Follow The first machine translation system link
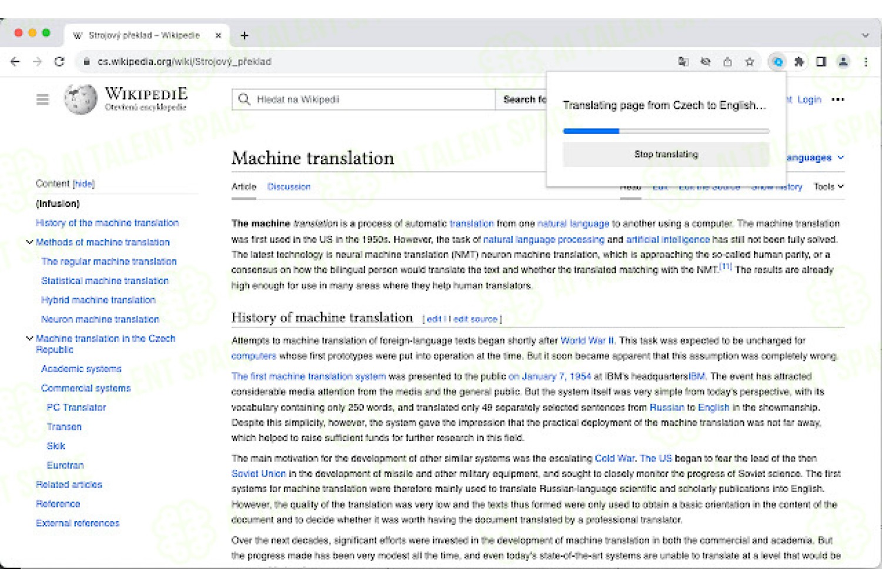This screenshot has height=588, width=882. 309,376
